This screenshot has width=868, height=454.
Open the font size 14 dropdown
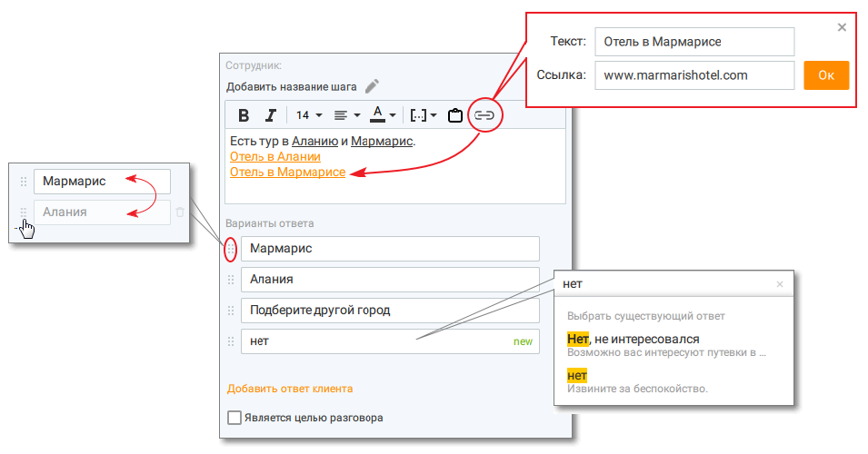(x=309, y=115)
